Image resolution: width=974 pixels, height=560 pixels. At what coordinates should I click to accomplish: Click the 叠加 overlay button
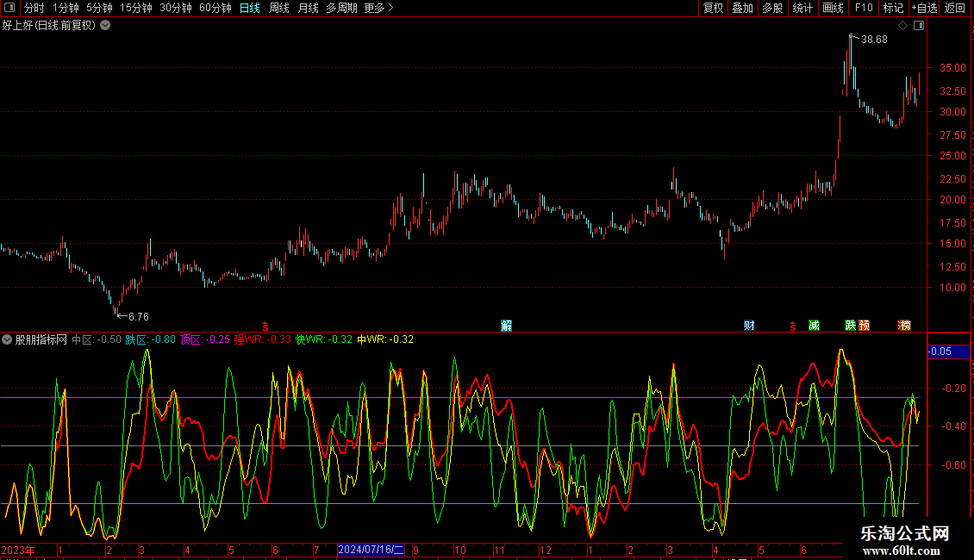point(742,8)
